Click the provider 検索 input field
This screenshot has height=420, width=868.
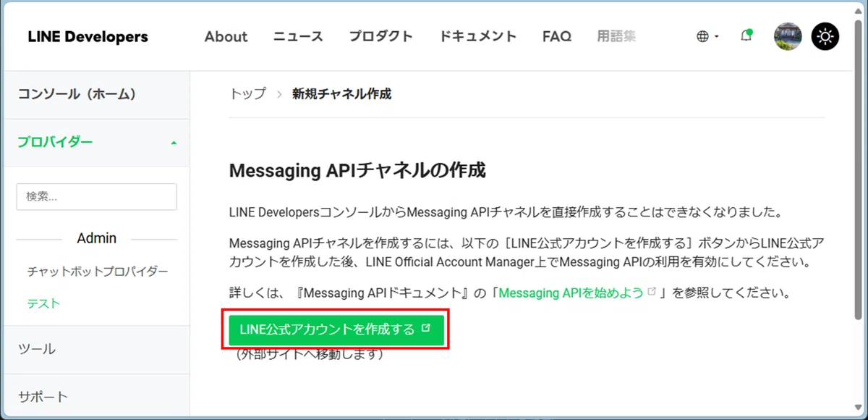click(97, 197)
